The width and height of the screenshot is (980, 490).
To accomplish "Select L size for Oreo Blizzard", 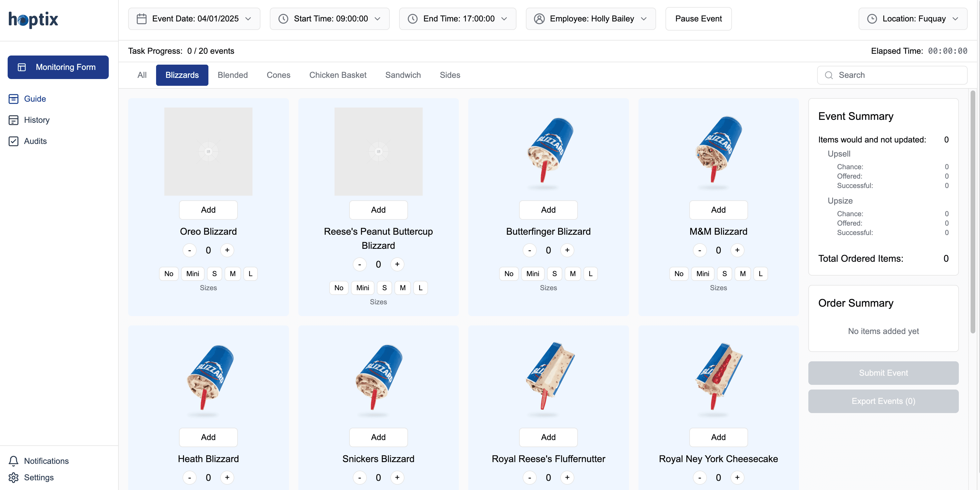I will (250, 274).
